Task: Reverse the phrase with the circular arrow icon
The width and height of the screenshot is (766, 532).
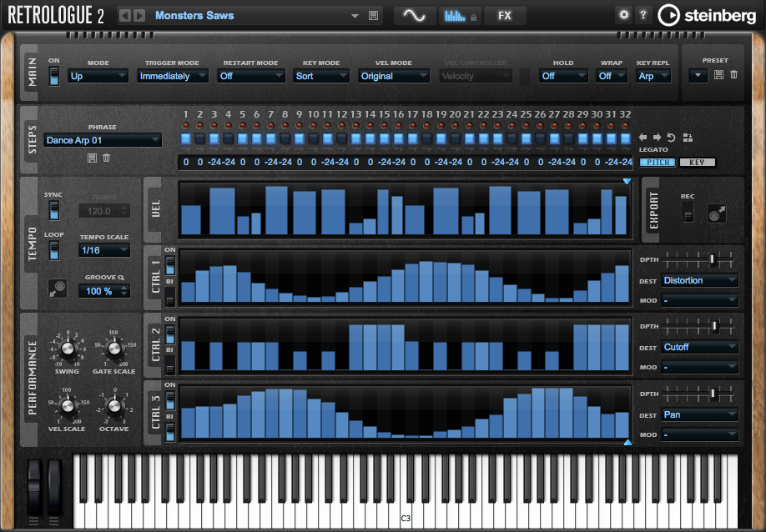Action: pyautogui.click(x=671, y=138)
